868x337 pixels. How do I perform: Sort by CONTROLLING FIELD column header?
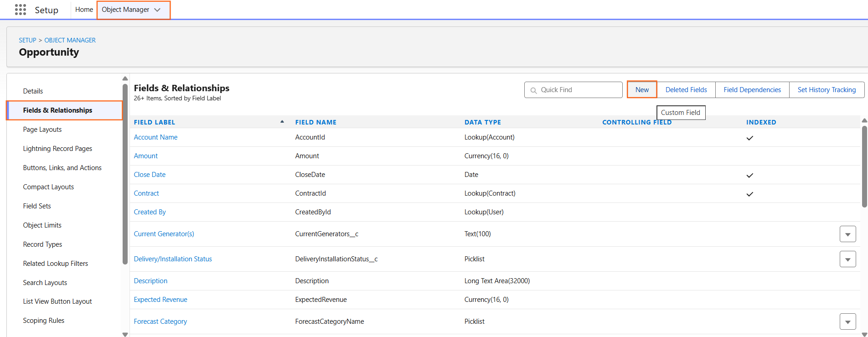(x=637, y=122)
